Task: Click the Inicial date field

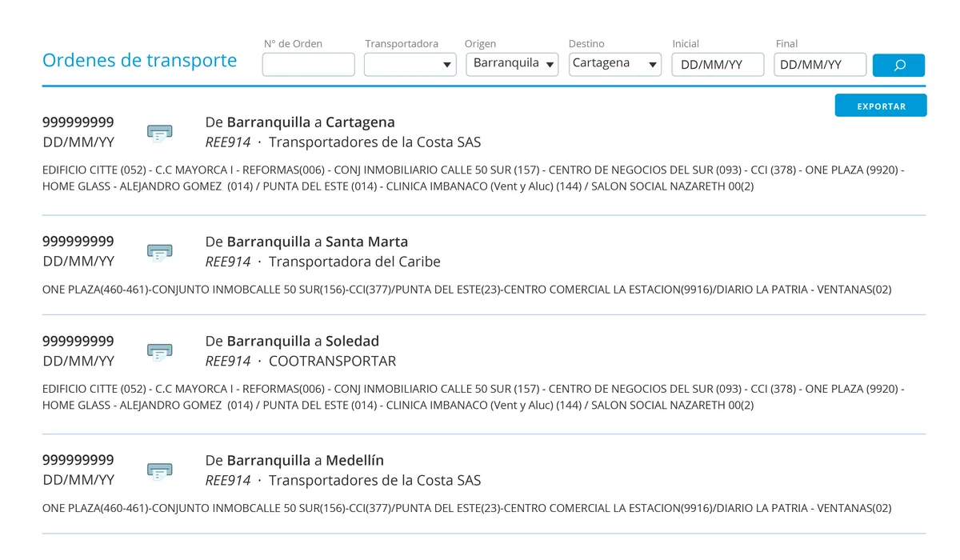Action: (718, 65)
